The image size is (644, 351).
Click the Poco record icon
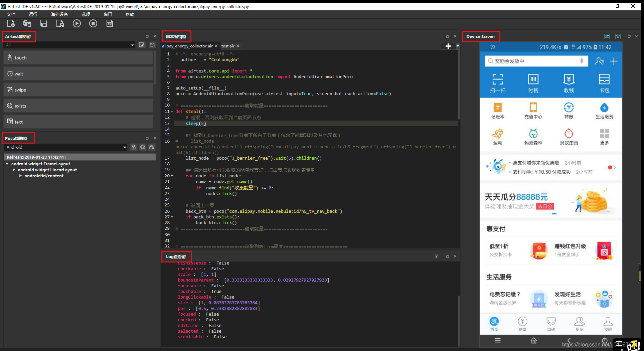tap(152, 147)
